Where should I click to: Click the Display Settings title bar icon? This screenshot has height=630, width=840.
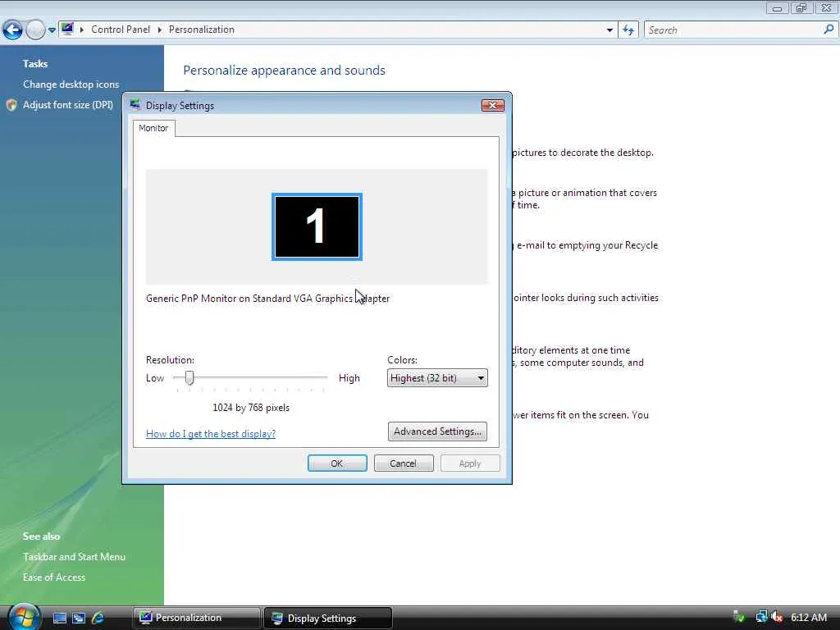pyautogui.click(x=135, y=105)
